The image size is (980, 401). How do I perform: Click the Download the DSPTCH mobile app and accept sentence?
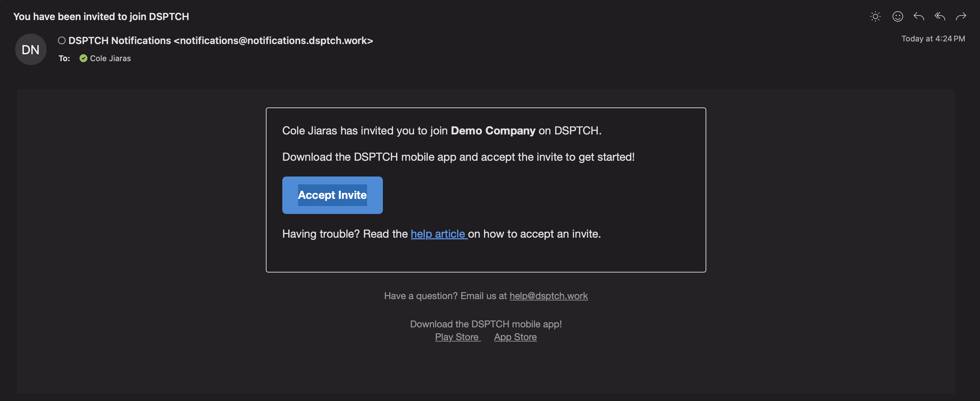coord(458,157)
